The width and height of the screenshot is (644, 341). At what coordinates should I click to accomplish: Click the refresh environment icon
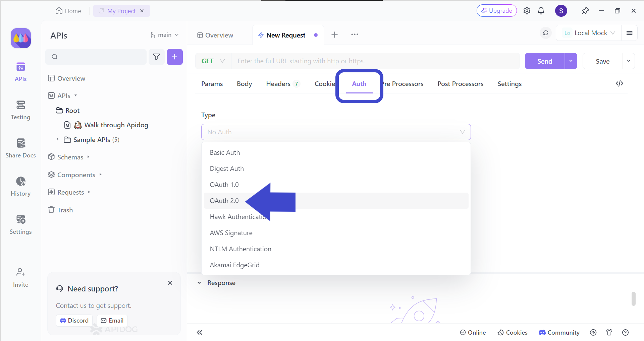coord(546,33)
